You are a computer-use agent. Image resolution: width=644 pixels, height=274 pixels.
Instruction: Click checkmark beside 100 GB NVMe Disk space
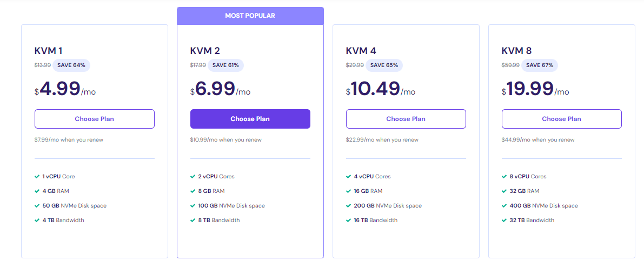click(x=192, y=206)
